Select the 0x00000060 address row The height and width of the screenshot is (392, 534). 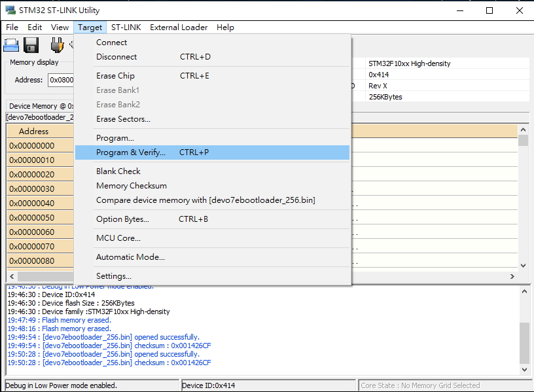(40, 232)
